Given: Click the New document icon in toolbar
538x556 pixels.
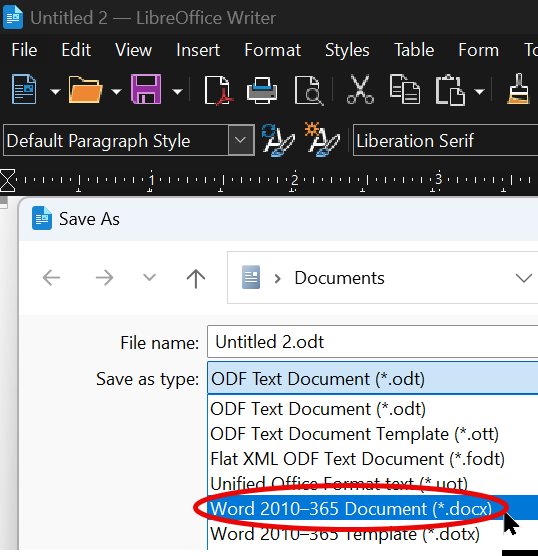Looking at the screenshot, I should click(24, 89).
